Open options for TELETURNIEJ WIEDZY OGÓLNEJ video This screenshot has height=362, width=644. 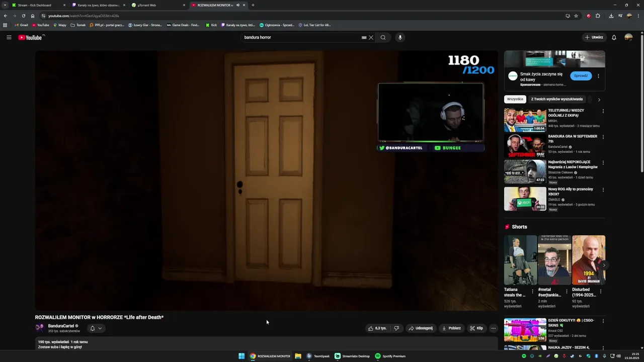(x=603, y=111)
